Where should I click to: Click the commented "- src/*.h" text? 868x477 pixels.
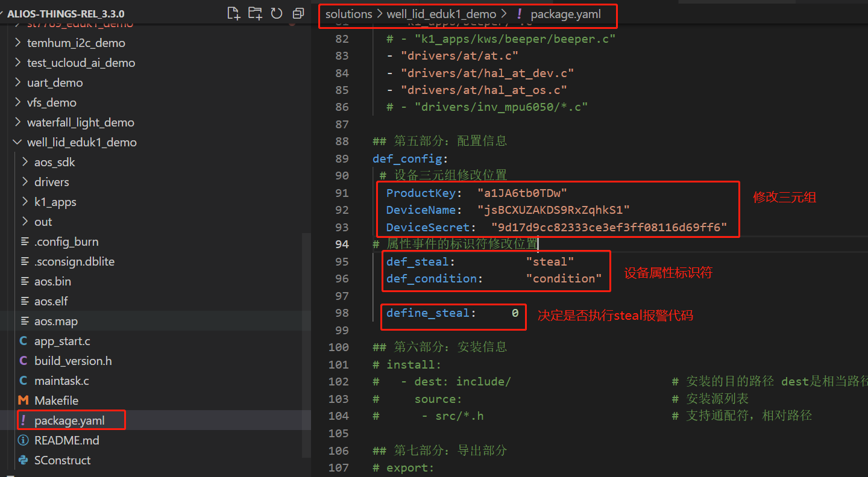pyautogui.click(x=452, y=416)
